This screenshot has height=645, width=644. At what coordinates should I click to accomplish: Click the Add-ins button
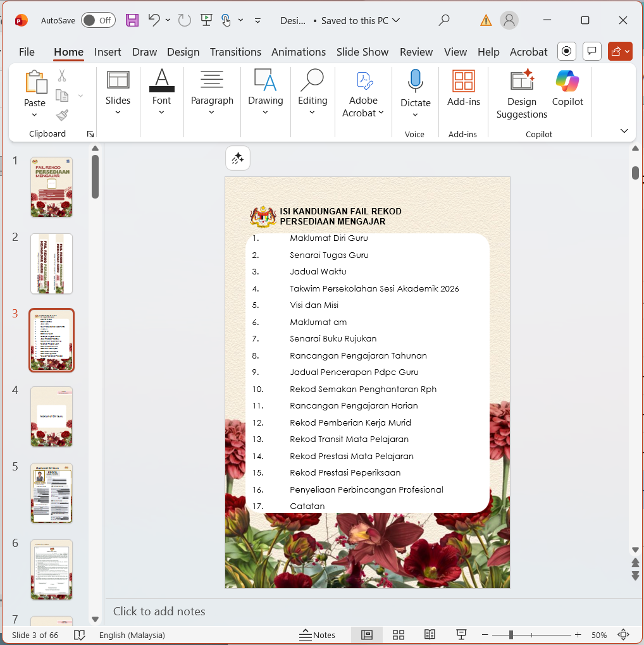(x=464, y=89)
